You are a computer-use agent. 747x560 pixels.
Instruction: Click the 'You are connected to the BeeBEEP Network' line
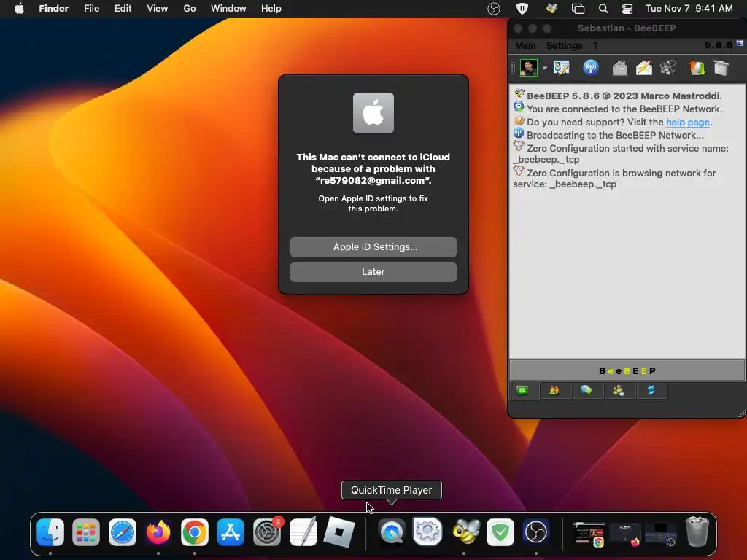pos(624,109)
